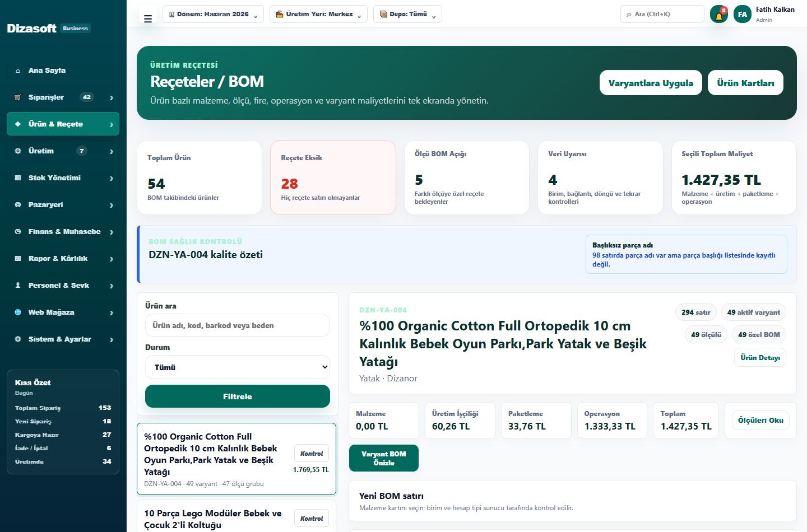Toggle the hamburger sidebar menu
Viewport: 807px width, 532px height.
pyautogui.click(x=148, y=18)
